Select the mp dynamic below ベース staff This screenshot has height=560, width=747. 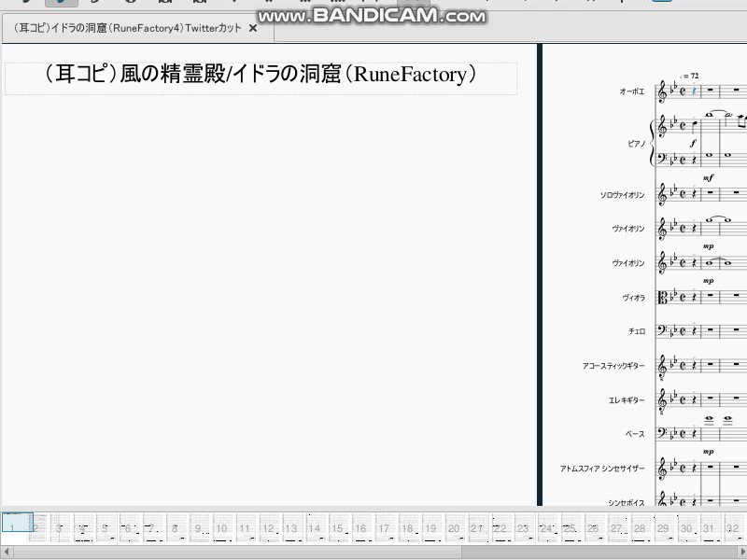pyautogui.click(x=709, y=452)
